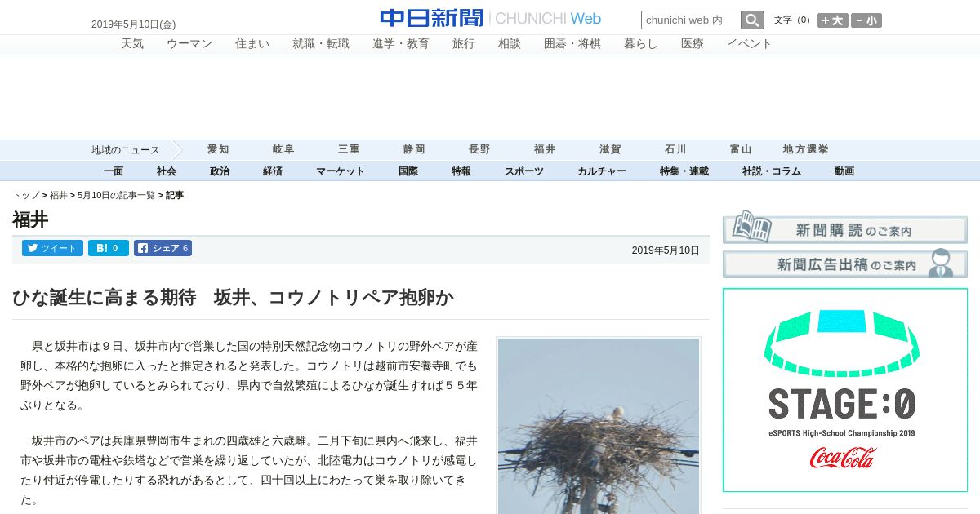The width and height of the screenshot is (980, 514).
Task: Select the 長野 regional news tab
Action: [x=479, y=150]
